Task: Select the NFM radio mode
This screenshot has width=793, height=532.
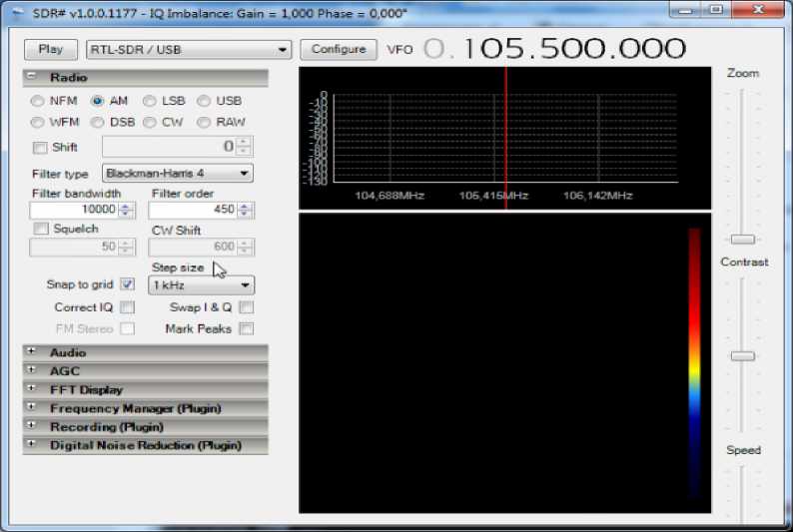Action: tap(38, 101)
